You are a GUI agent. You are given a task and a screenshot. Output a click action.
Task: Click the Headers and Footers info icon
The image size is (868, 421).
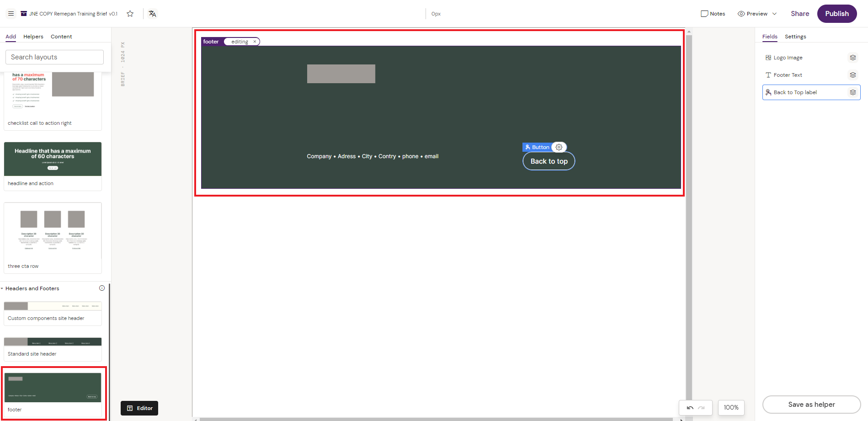pyautogui.click(x=101, y=288)
